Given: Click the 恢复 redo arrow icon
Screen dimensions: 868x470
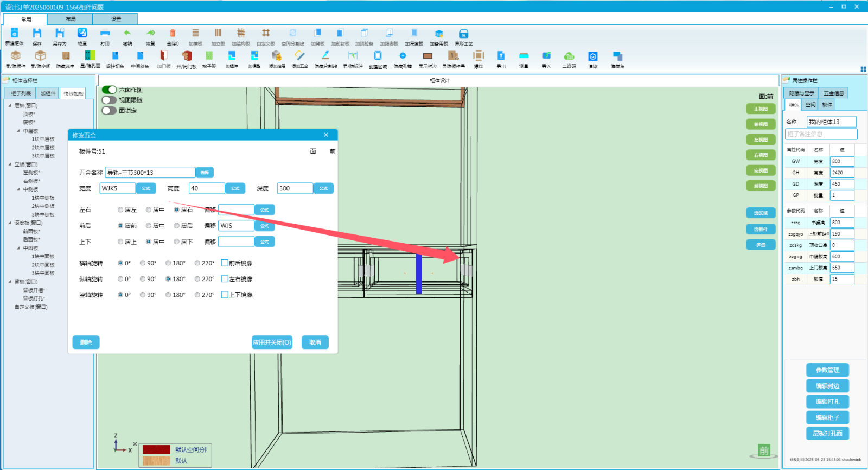Looking at the screenshot, I should click(x=150, y=34).
